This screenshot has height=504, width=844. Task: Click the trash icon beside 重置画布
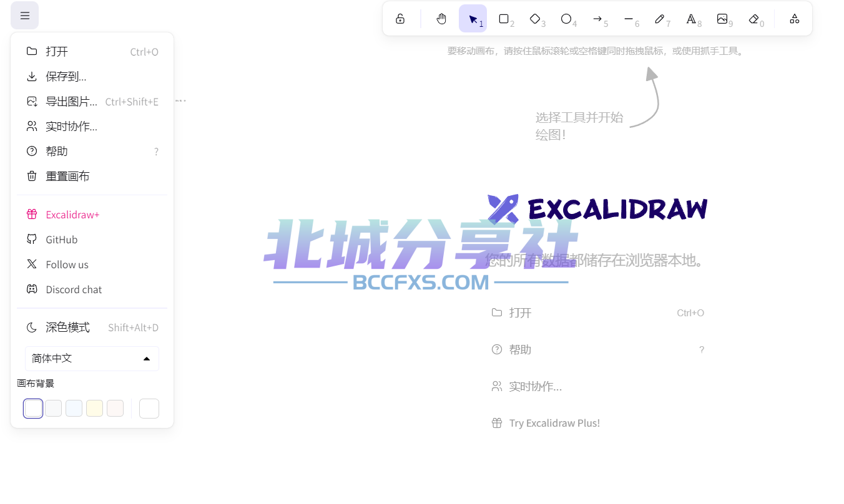(x=32, y=176)
